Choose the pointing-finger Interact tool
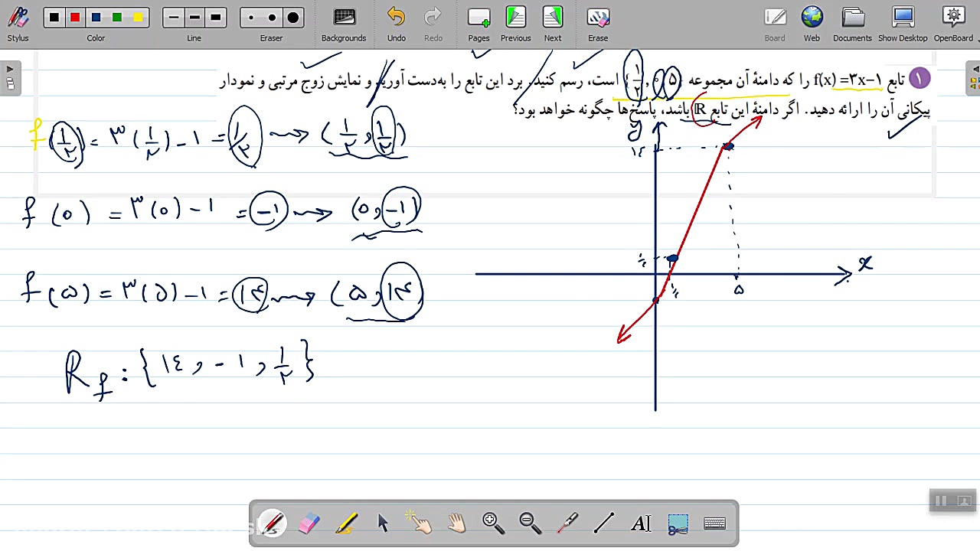Viewport: 980px width, 551px height. tap(420, 523)
